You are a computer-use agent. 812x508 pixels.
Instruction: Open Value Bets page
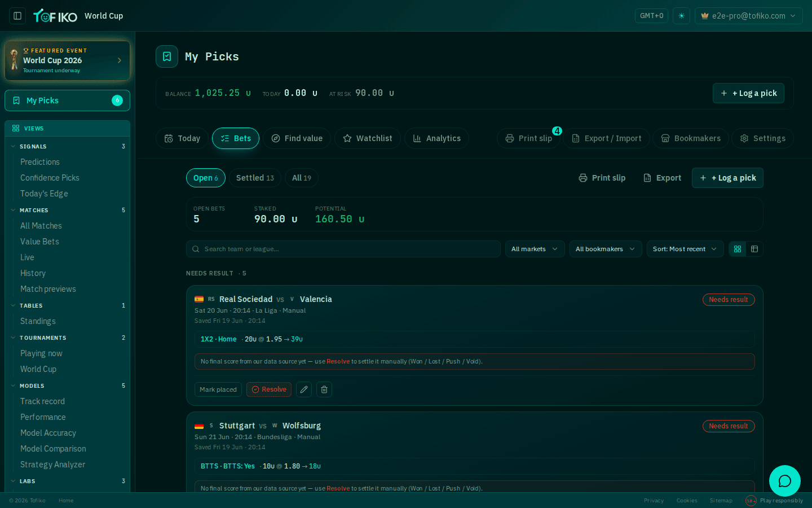(39, 242)
